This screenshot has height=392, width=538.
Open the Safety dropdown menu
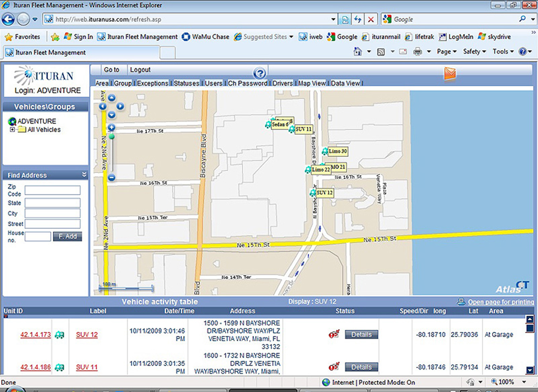pyautogui.click(x=474, y=51)
